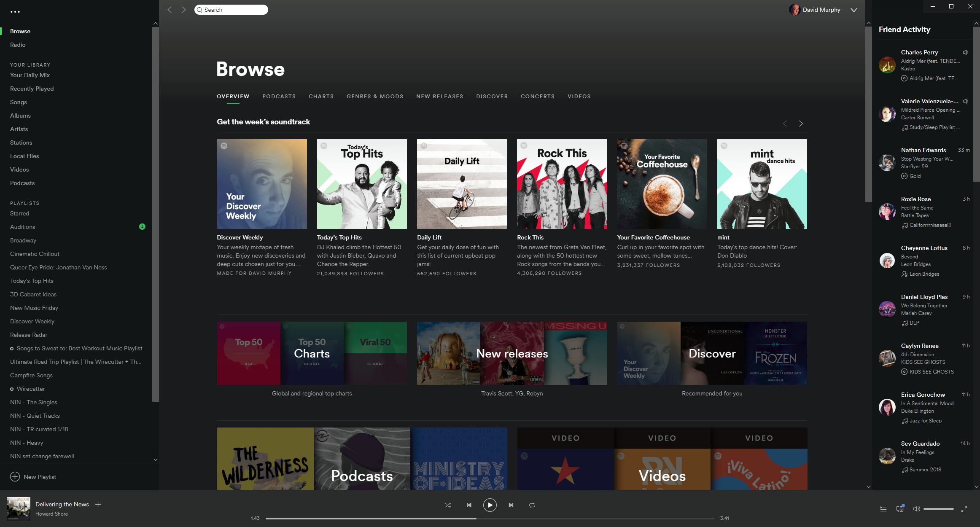Open the three-dot app menu
This screenshot has width=980, height=527.
coord(15,12)
